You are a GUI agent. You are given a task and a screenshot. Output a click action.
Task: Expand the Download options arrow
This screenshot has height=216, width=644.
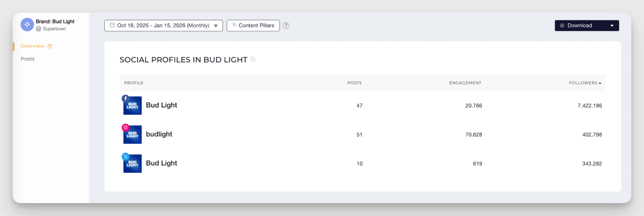coord(612,26)
